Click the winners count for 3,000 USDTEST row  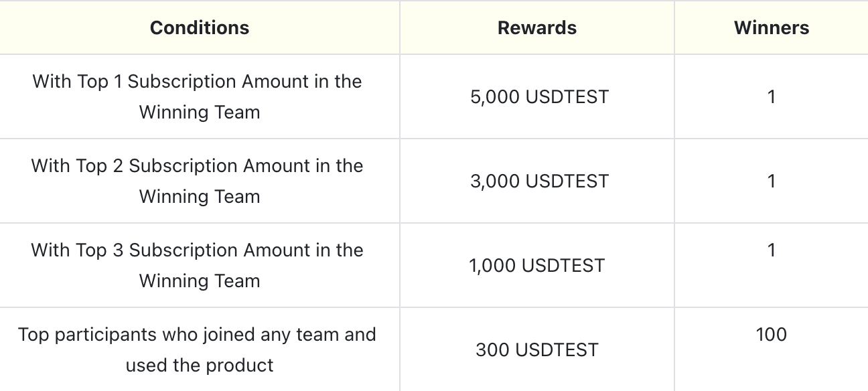click(x=772, y=181)
